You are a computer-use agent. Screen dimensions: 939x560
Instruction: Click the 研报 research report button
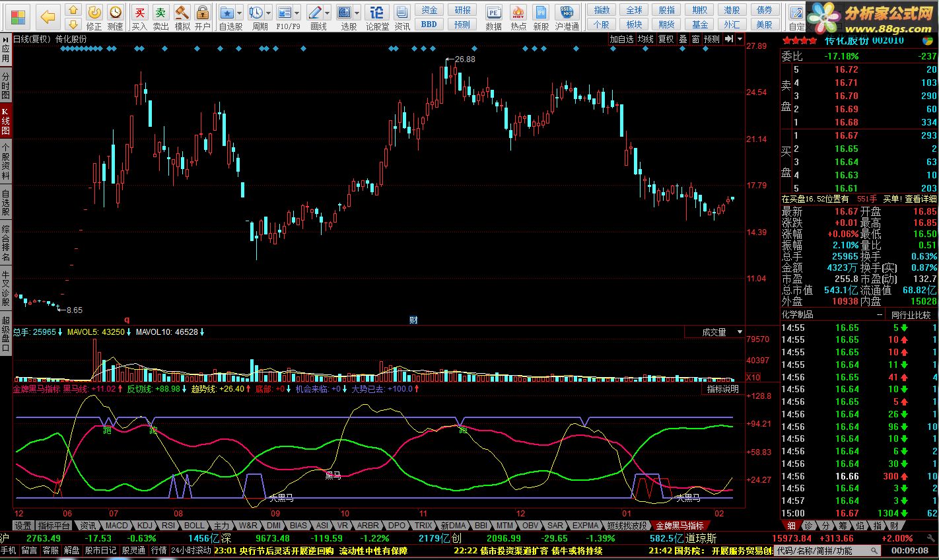pyautogui.click(x=463, y=10)
